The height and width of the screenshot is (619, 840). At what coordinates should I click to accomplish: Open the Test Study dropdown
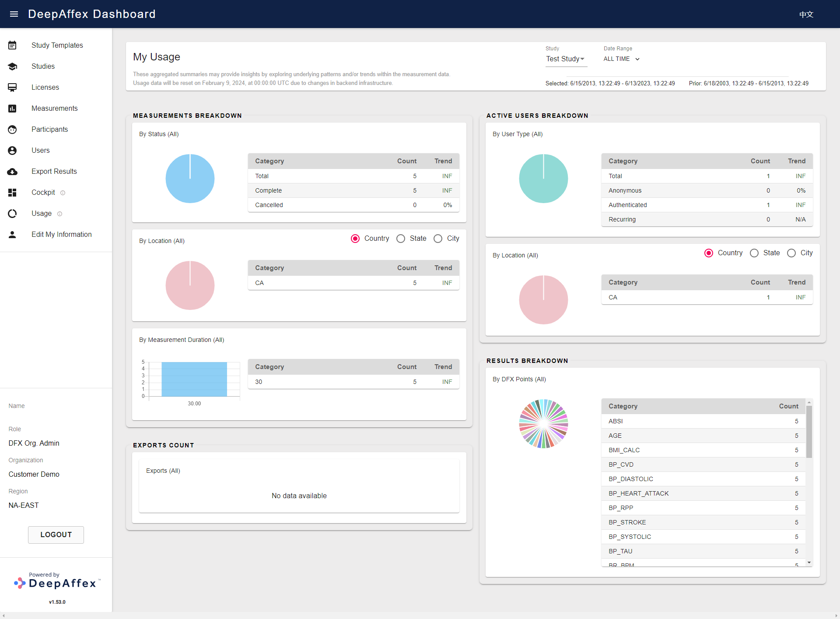[566, 59]
